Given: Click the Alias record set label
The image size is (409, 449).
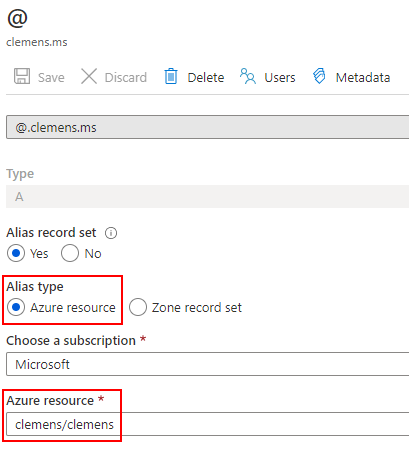Looking at the screenshot, I should [x=51, y=233].
